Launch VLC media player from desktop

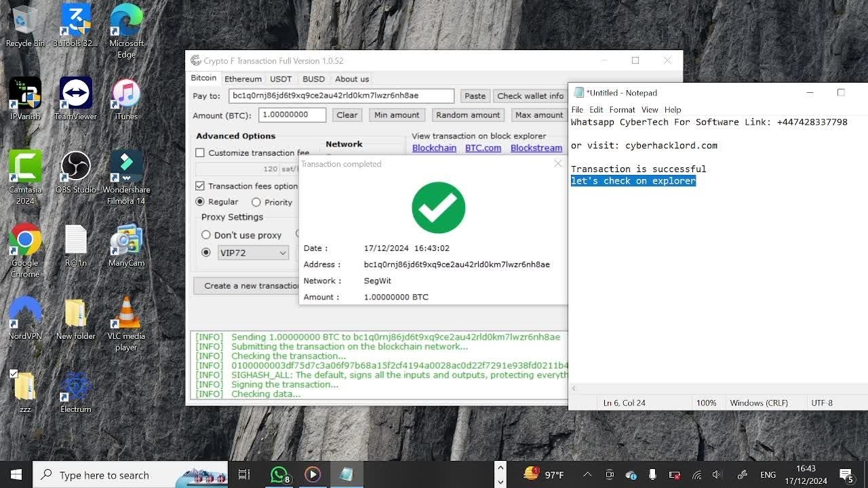click(x=126, y=313)
